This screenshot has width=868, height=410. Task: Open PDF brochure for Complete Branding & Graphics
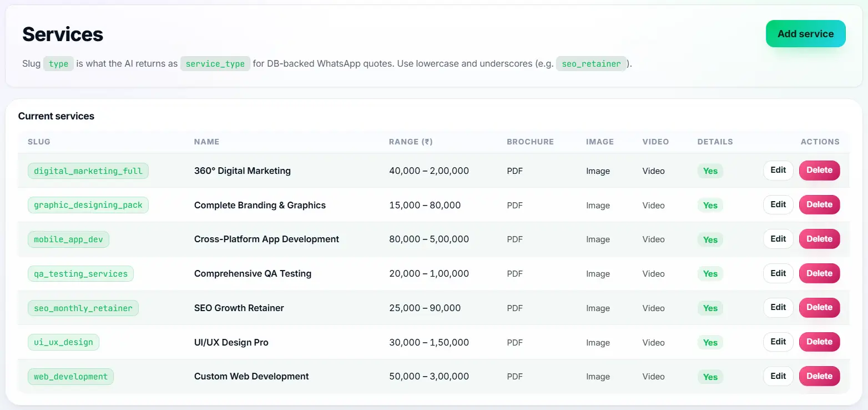pyautogui.click(x=514, y=206)
